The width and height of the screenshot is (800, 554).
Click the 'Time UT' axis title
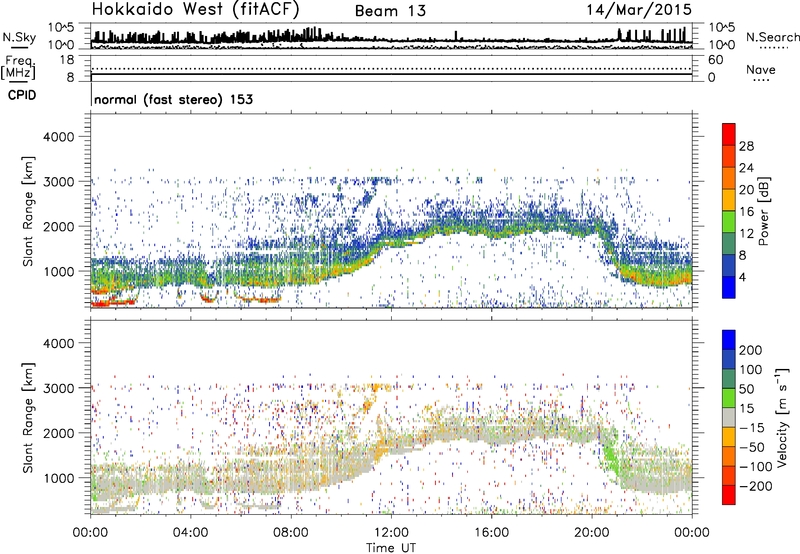click(x=391, y=548)
